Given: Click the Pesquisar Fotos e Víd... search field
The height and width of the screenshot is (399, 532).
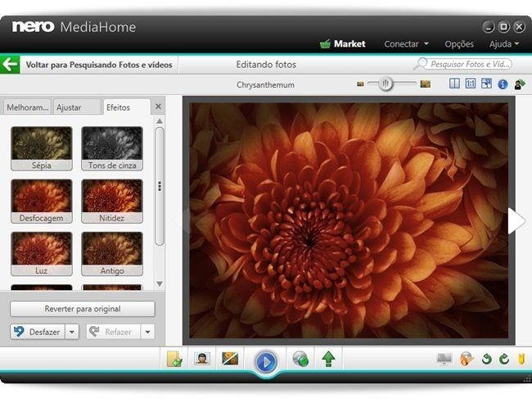Looking at the screenshot, I should click(470, 64).
